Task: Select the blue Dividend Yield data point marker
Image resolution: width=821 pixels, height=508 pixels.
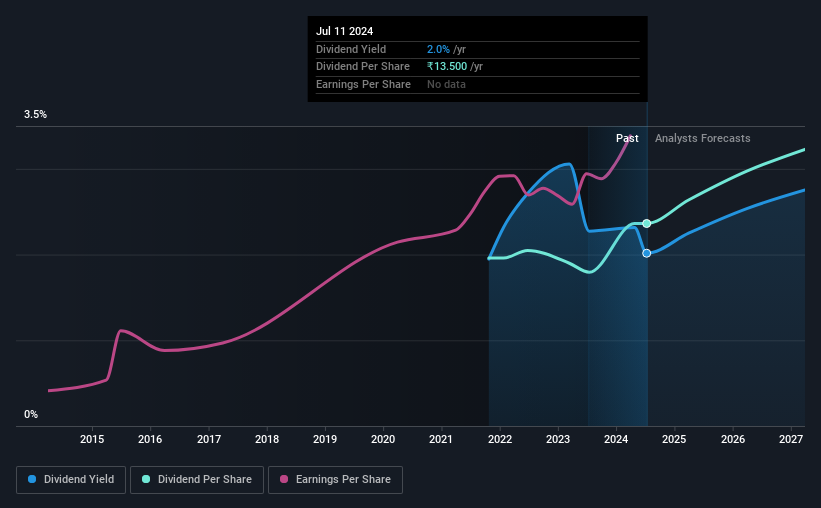Action: (647, 253)
